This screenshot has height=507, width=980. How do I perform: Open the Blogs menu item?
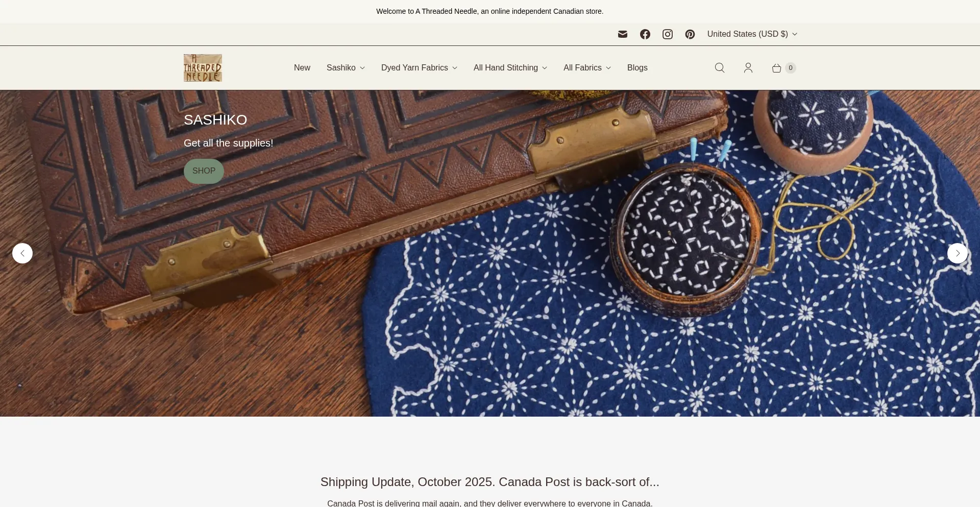pos(637,68)
